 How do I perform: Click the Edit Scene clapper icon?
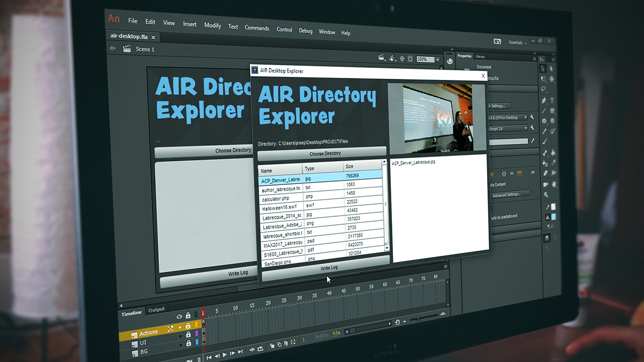click(x=381, y=58)
